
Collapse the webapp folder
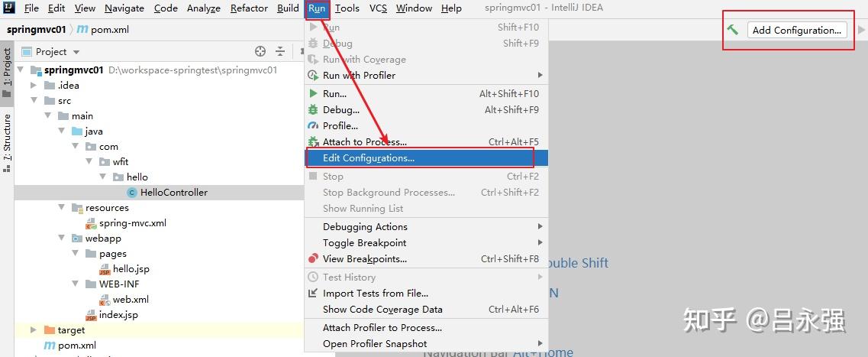click(x=61, y=239)
